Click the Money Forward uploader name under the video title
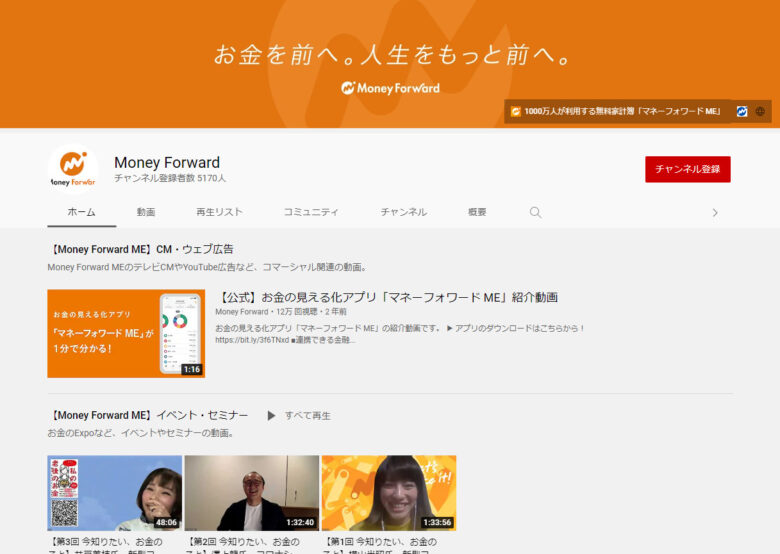Screen dimensions: 780x554 [242, 312]
